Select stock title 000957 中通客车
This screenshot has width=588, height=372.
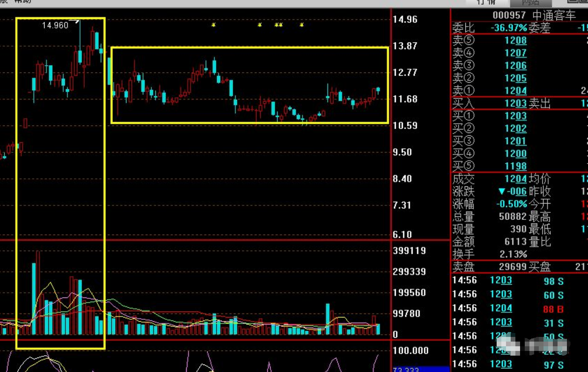tap(534, 16)
